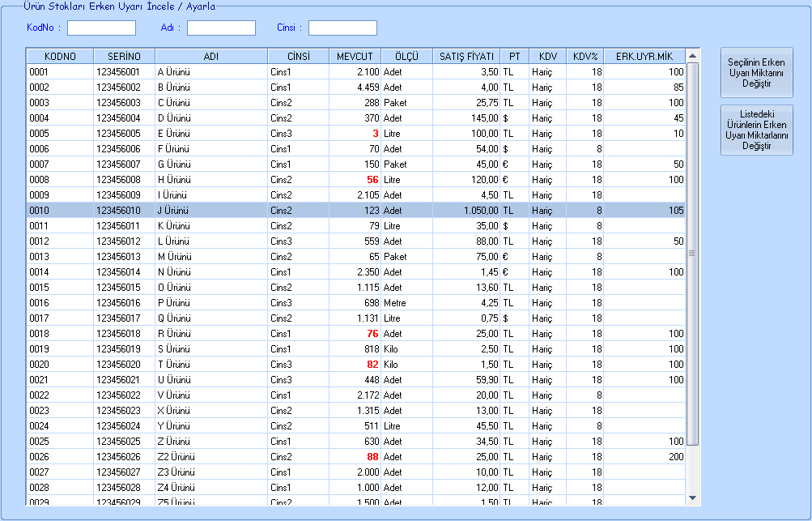Select the Z3 Ürünü row
The image size is (812, 521).
coord(355,472)
